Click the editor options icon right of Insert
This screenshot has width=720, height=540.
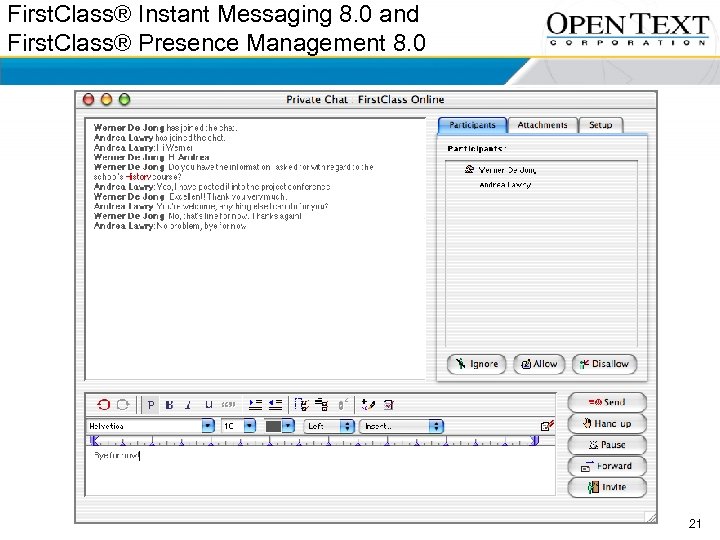click(x=547, y=426)
